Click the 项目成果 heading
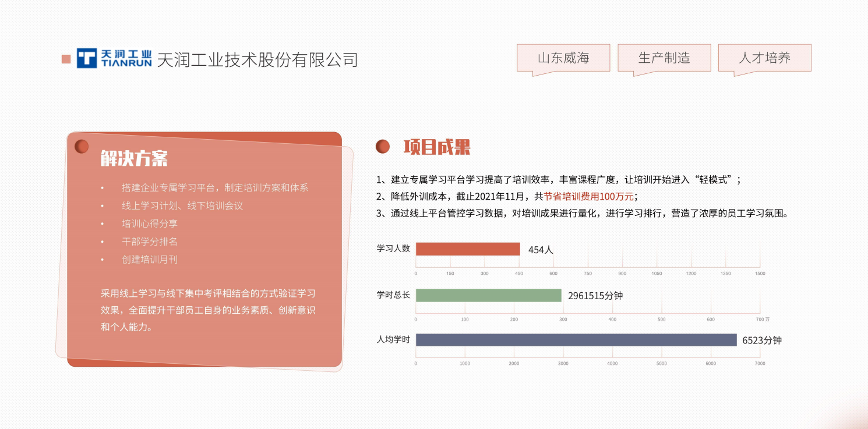This screenshot has width=868, height=429. (x=437, y=147)
